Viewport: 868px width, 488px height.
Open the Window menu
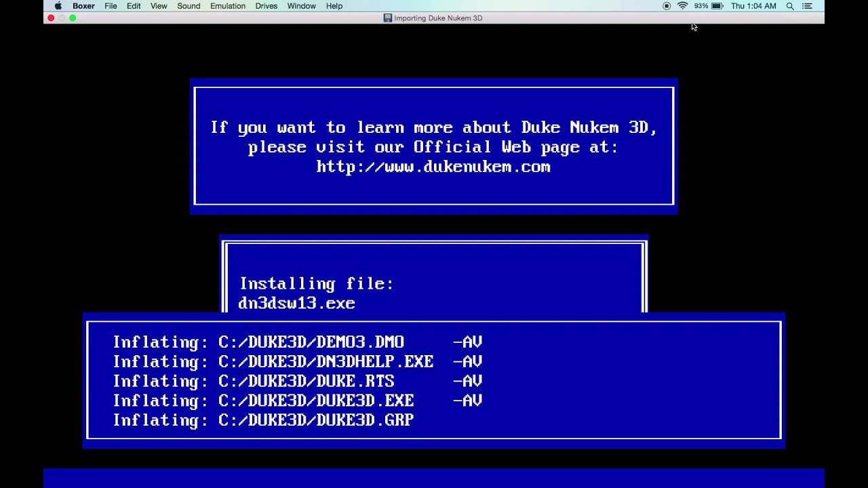(302, 6)
